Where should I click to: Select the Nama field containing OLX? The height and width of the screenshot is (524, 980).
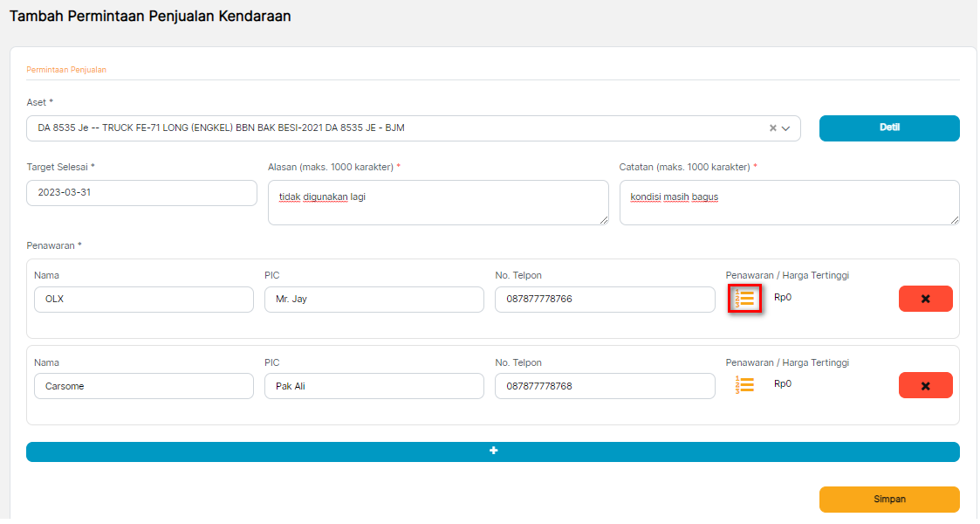[143, 300]
